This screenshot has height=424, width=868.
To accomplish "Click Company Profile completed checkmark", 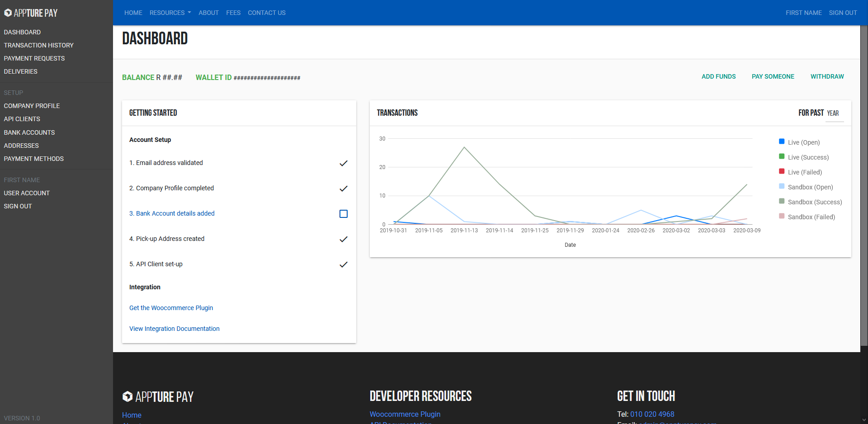I will [344, 188].
